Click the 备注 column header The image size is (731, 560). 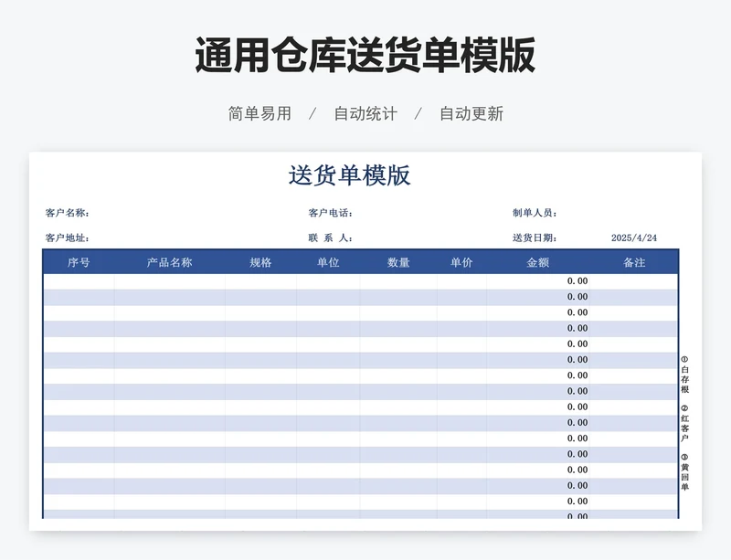pos(634,262)
